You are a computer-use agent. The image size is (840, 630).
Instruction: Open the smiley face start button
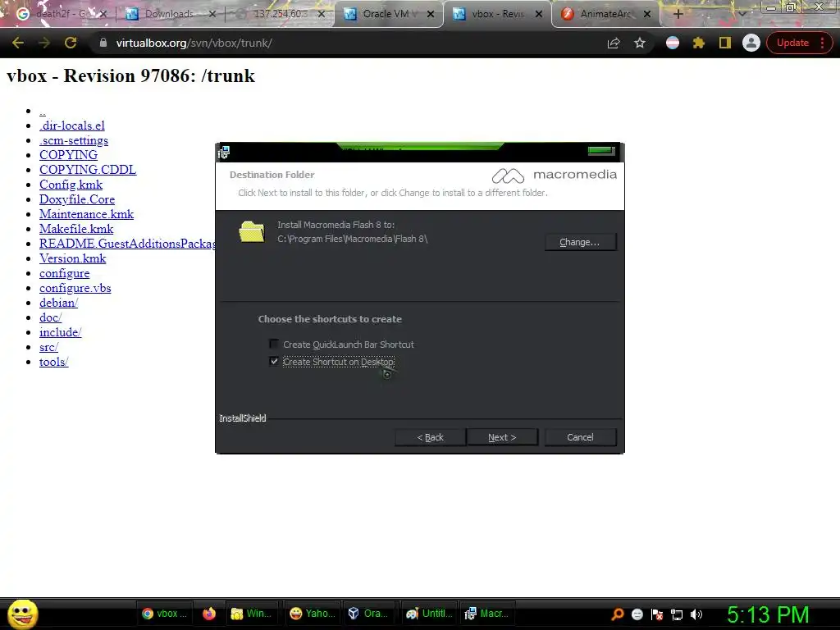pos(22,614)
